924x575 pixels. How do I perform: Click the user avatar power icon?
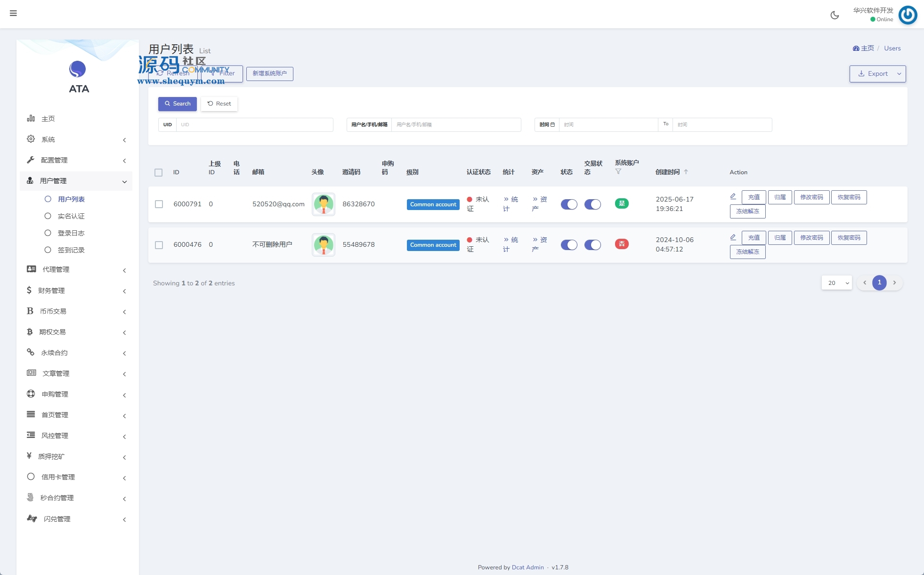pyautogui.click(x=908, y=15)
